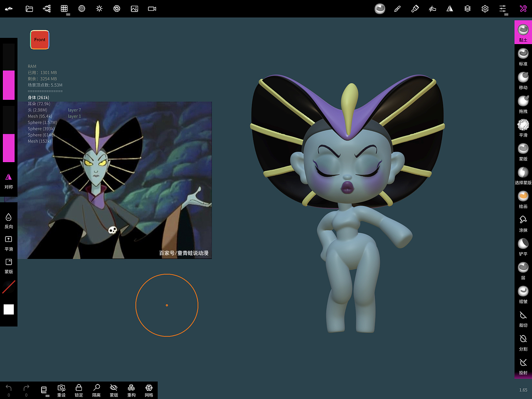Open the brush alpha sphere menu
532x399 pixels.
pos(380,9)
